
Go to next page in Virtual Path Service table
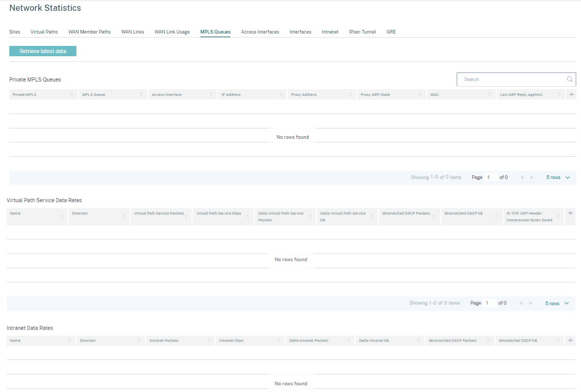531,303
